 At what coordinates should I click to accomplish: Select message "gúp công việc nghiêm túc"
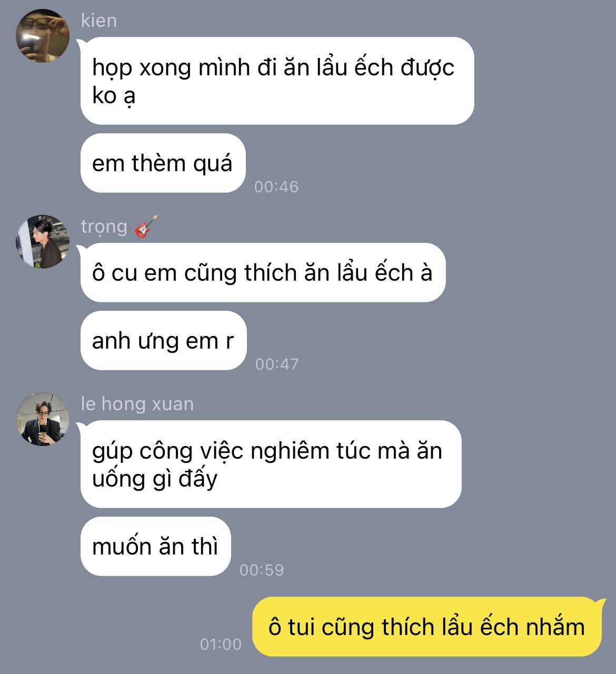point(271,464)
